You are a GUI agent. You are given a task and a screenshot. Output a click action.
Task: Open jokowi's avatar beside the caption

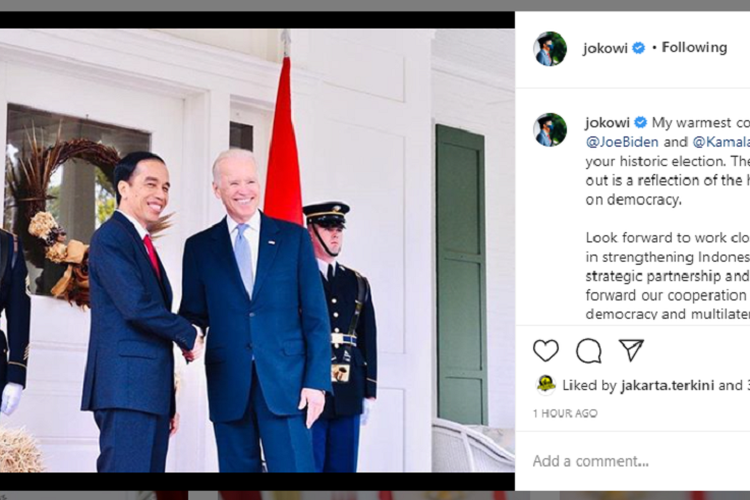point(550,130)
